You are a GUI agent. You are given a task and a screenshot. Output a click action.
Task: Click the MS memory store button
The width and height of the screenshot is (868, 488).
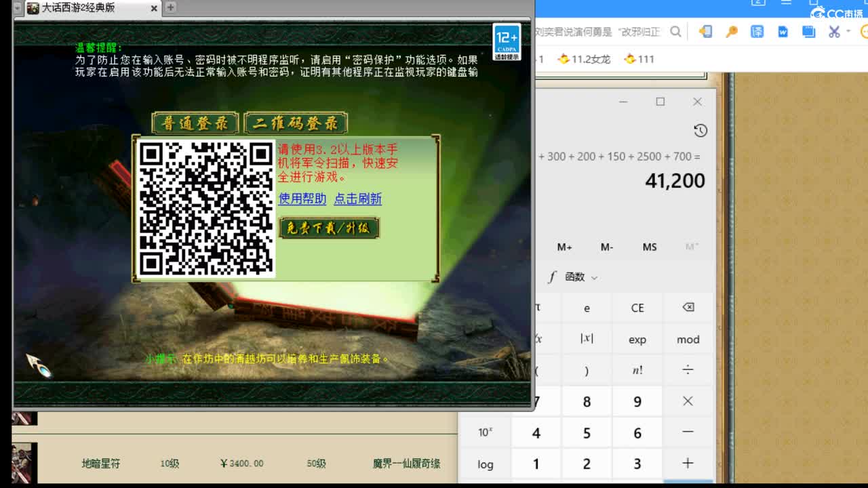(x=650, y=247)
